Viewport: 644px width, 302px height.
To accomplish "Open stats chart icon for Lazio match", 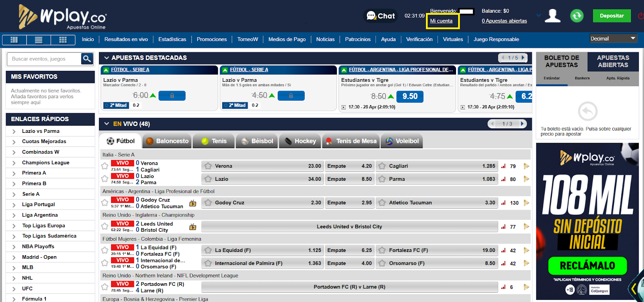I will coord(503,179).
